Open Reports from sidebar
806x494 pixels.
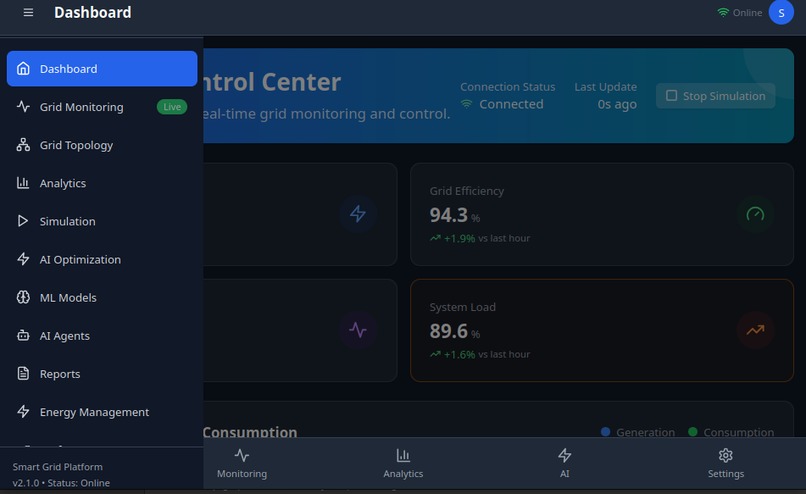tap(102, 373)
